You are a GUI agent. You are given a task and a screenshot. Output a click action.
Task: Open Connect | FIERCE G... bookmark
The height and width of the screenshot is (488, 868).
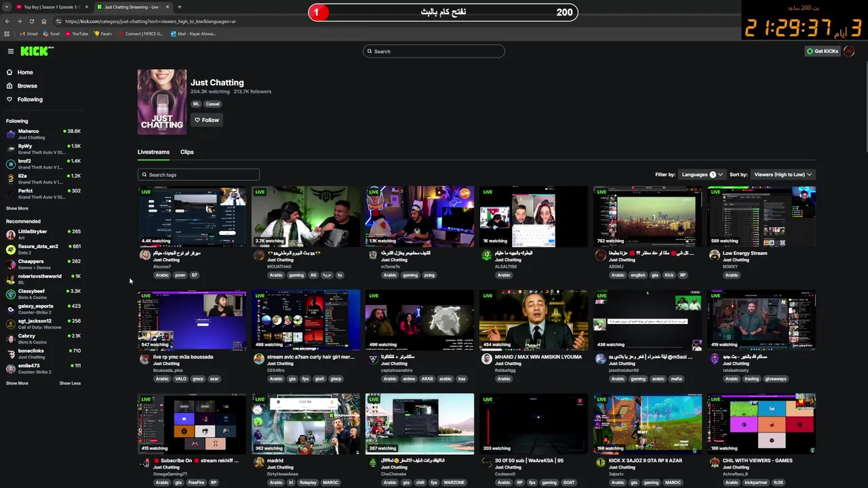141,34
